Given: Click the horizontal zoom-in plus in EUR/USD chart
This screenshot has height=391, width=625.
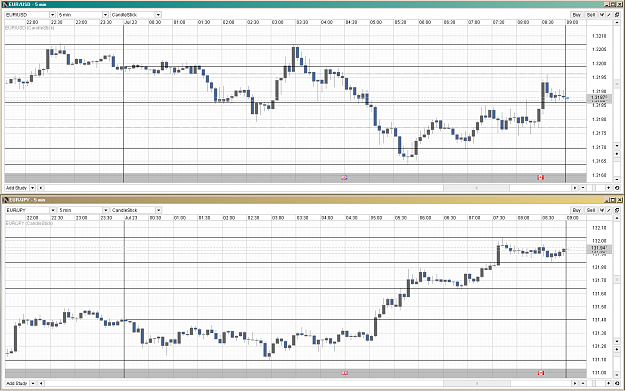Looking at the screenshot, I should 608,188.
